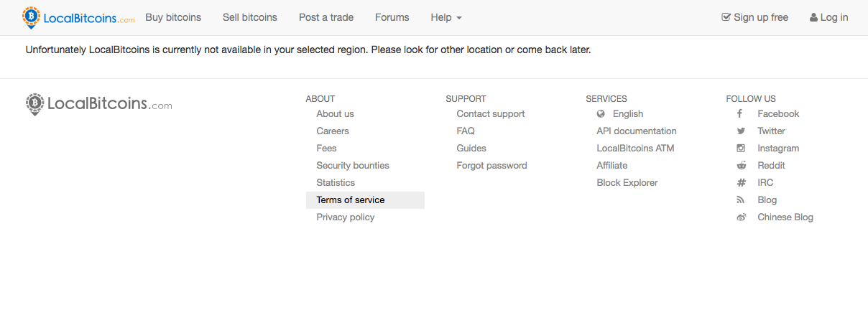Open the API documentation link
Viewport: 868px width, 310px height.
637,131
